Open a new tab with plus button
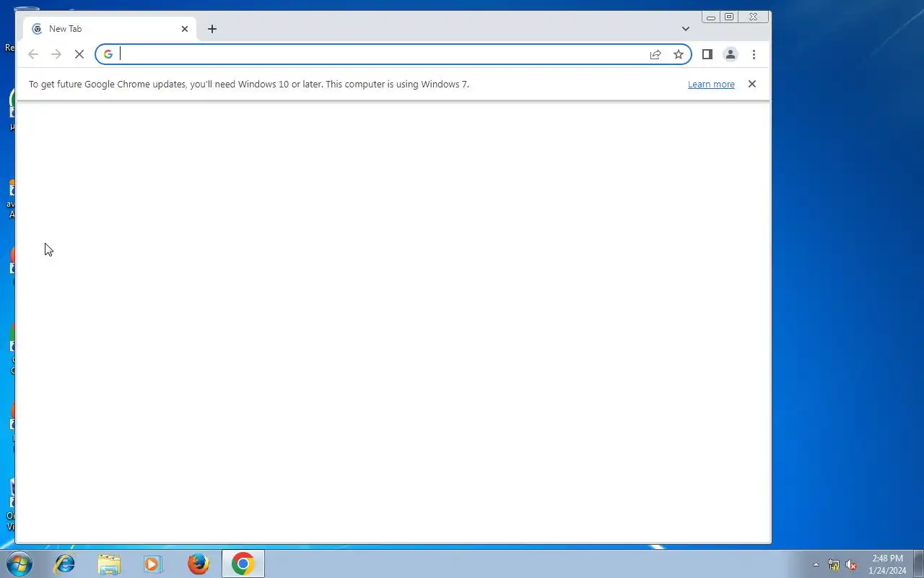The image size is (924, 578). (212, 29)
